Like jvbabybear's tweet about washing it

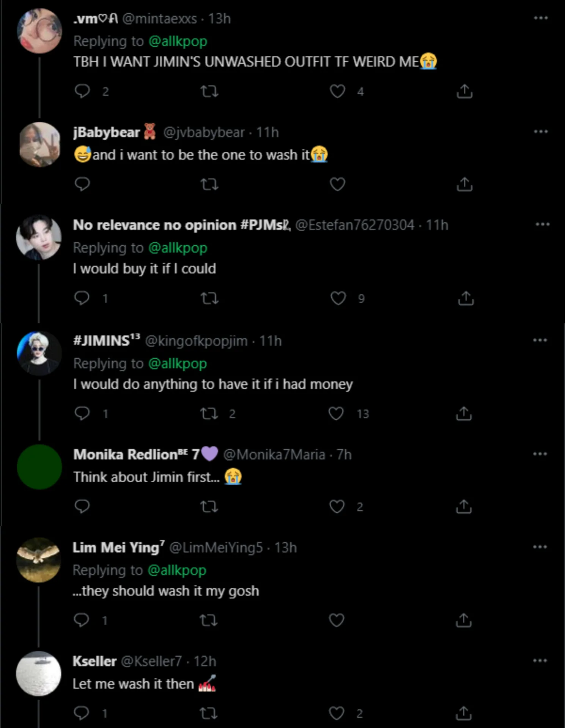click(x=337, y=184)
